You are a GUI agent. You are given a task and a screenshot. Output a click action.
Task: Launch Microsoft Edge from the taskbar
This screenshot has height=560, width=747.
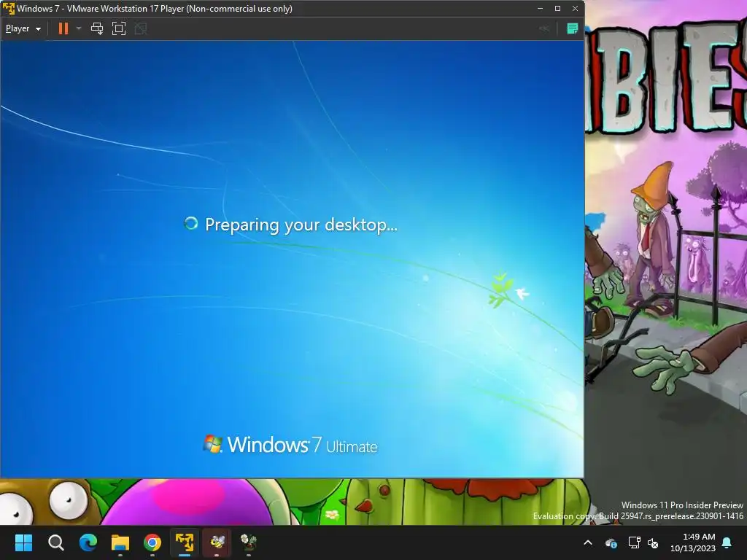[x=88, y=542]
